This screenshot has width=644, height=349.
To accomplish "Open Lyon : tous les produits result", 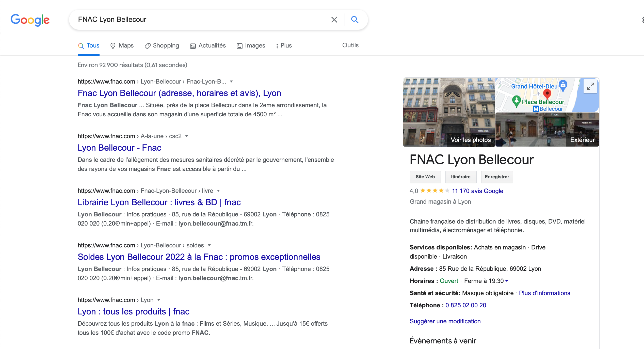I will (x=134, y=312).
